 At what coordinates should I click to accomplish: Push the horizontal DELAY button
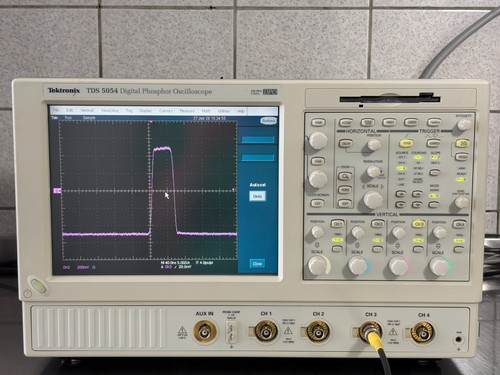click(x=345, y=144)
